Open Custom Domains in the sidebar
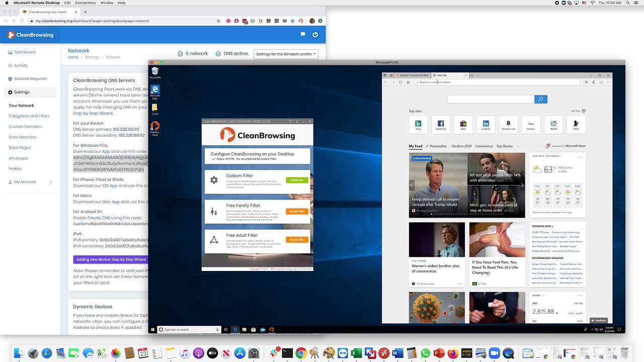Viewport: 644px width, 362px height. click(25, 127)
